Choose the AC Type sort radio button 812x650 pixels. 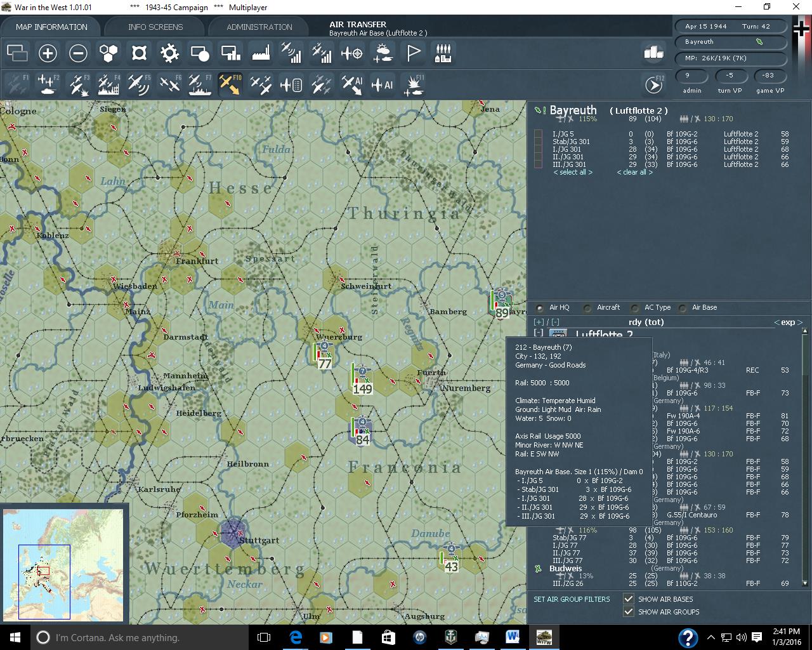pos(635,308)
